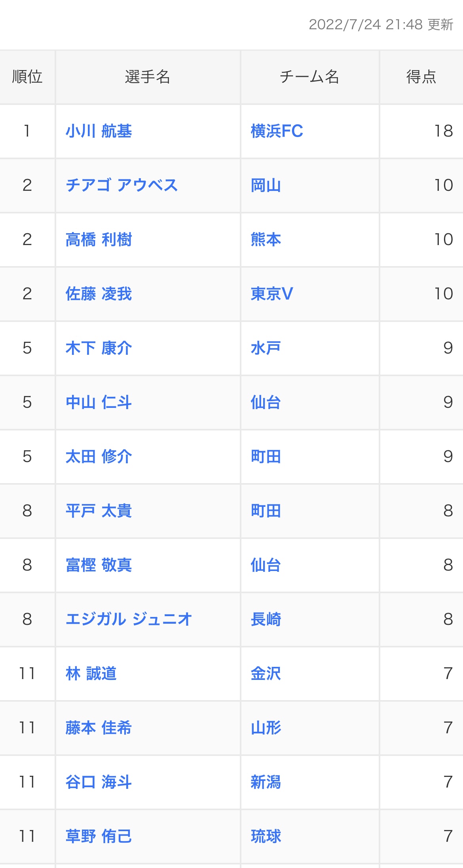
Task: Open player 佐藤 凌我 link
Action: (99, 294)
